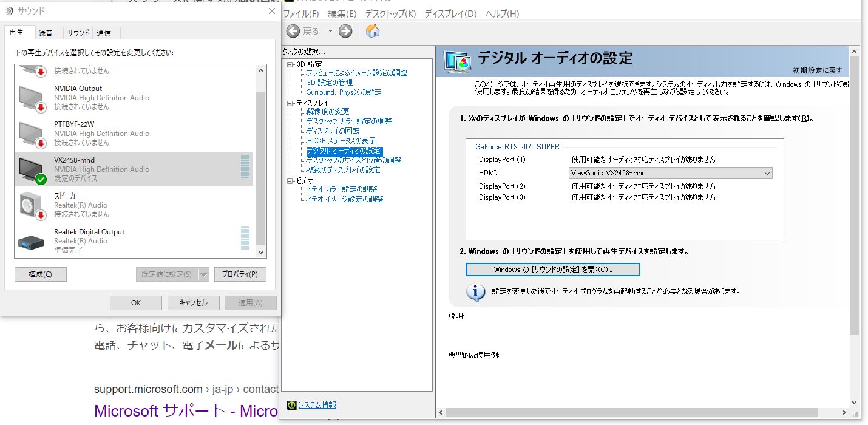Select the スピーカー Realtek device
Viewport: 868px width, 425px height.
pyautogui.click(x=134, y=205)
